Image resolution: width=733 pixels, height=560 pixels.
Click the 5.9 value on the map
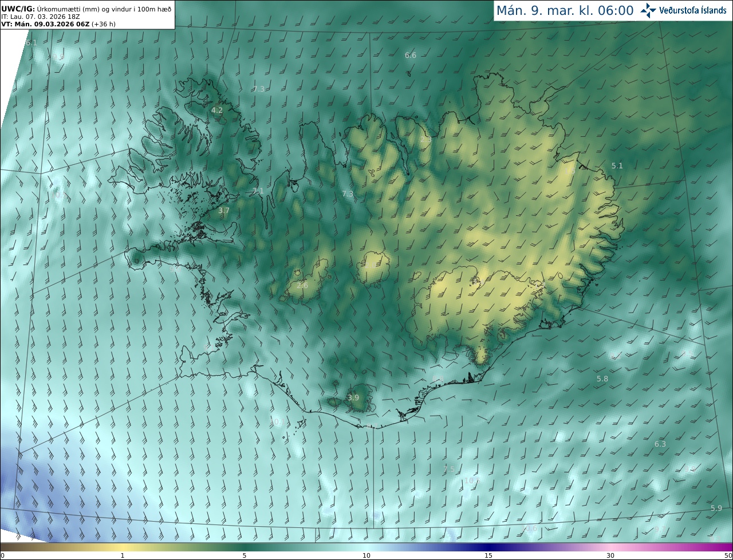[x=716, y=508]
